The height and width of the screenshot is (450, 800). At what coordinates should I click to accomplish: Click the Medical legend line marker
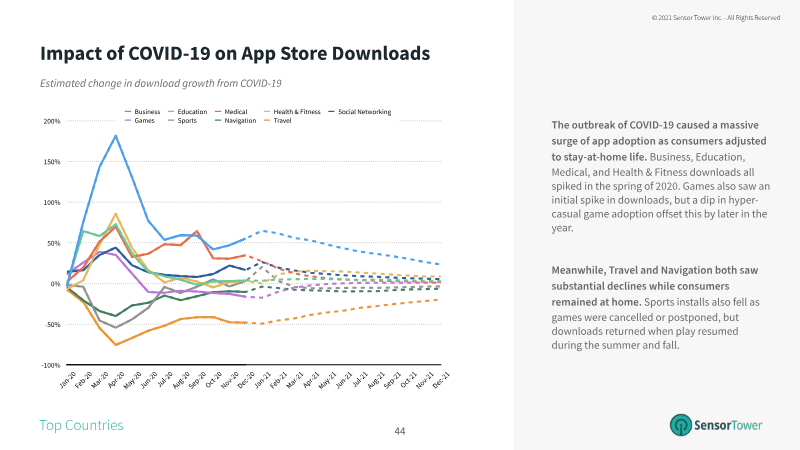tap(218, 112)
